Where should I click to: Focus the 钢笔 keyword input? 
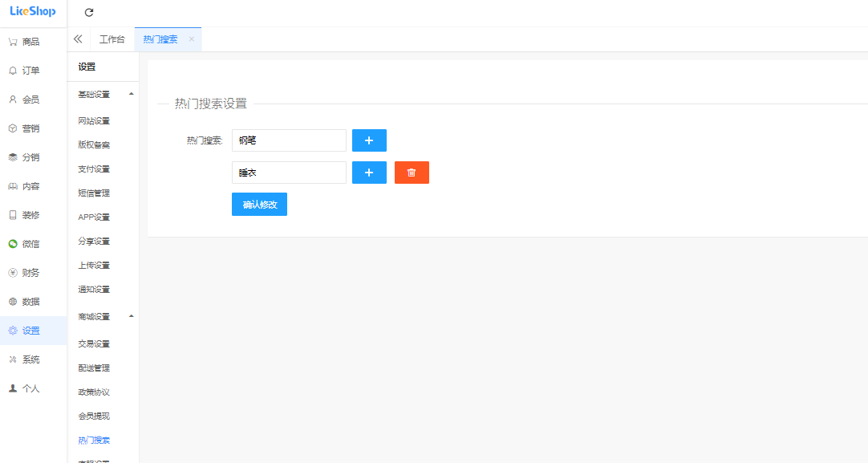(x=289, y=140)
